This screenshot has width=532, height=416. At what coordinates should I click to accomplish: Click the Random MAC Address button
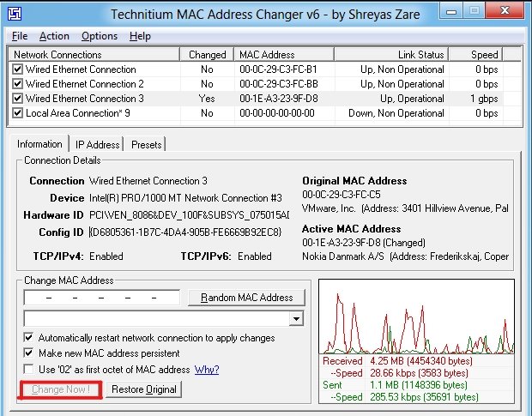246,298
